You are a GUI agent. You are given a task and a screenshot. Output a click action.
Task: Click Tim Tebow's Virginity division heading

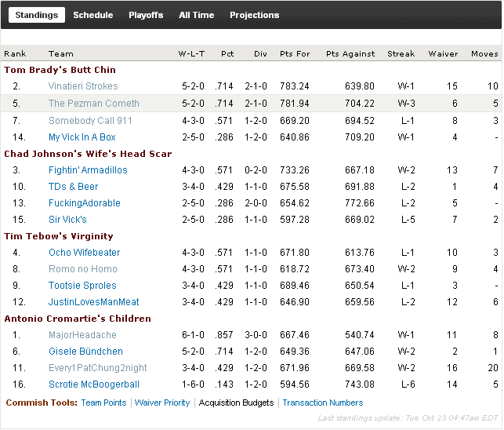[59, 236]
